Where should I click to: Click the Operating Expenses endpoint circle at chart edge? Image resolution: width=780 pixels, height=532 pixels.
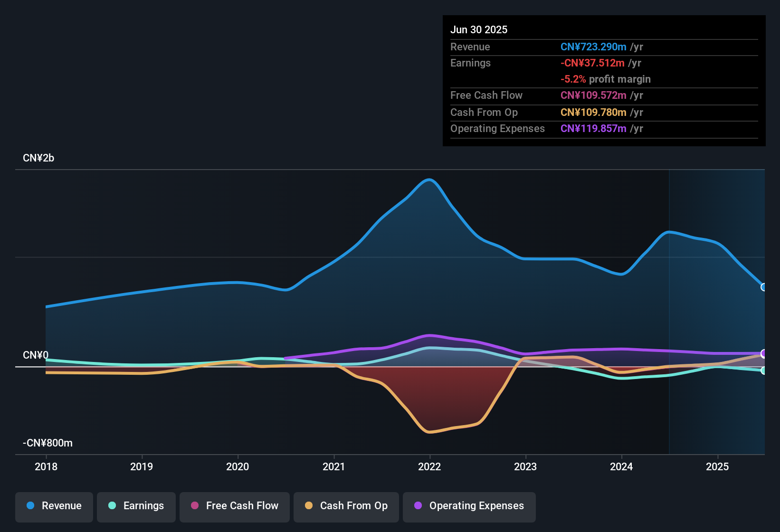point(763,354)
